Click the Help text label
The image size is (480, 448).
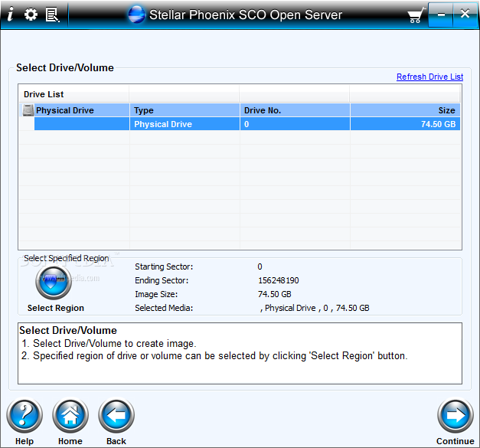tap(24, 441)
